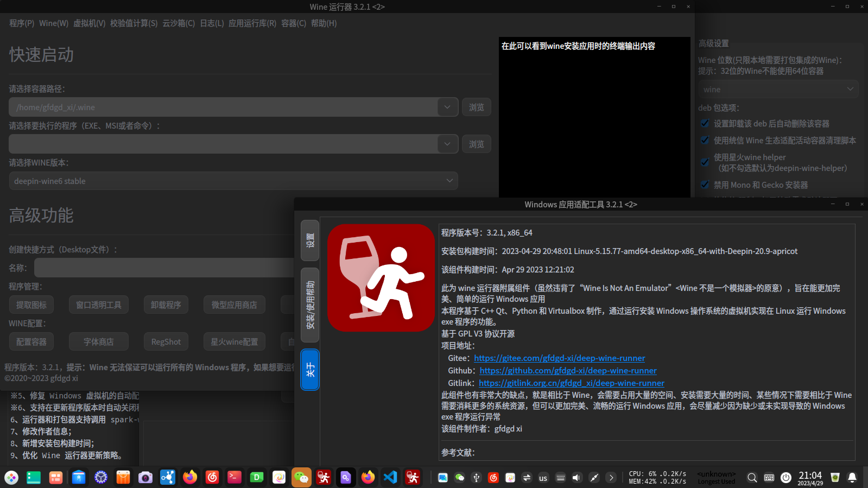Open the launcher icon in the dock
Screen dimensions: 868x488
[11, 478]
